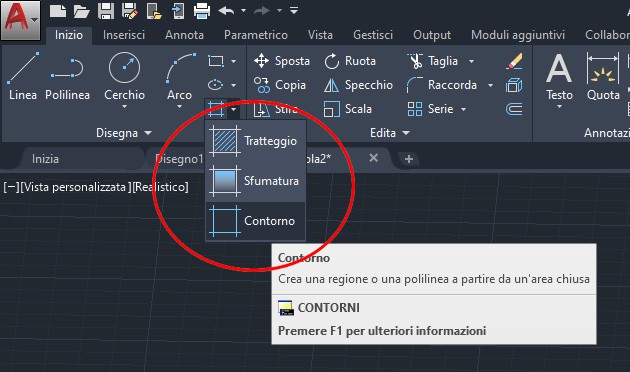The width and height of the screenshot is (630, 372).
Task: Open Quick Access Toolbar customize dropdown
Action: (294, 11)
